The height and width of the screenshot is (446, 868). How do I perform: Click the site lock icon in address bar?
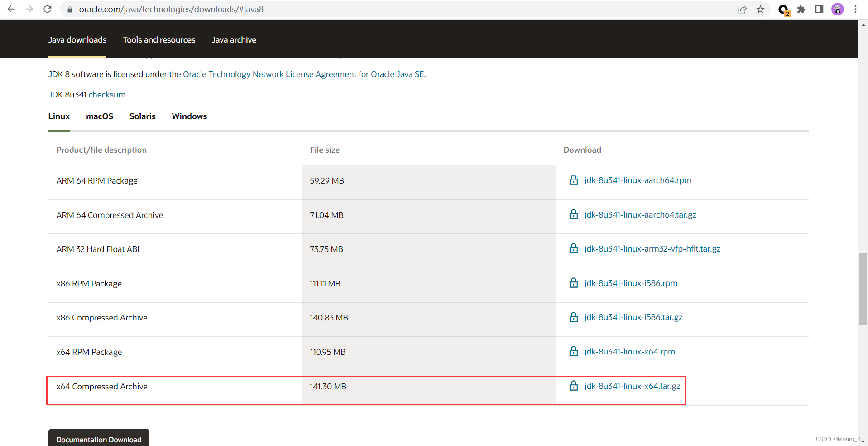[69, 9]
